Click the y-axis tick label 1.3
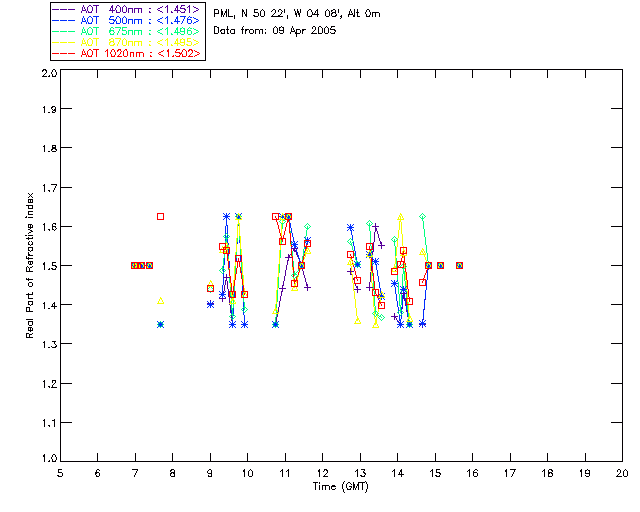 tap(49, 344)
